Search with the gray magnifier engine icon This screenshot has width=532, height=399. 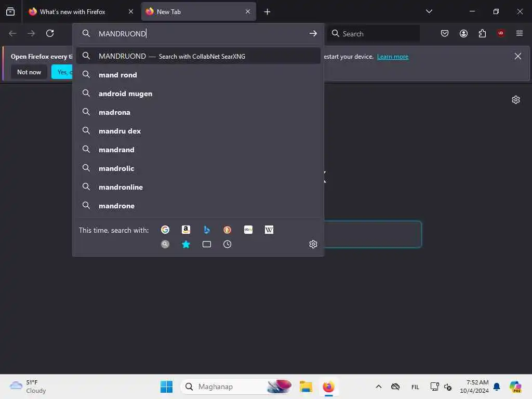point(165,244)
